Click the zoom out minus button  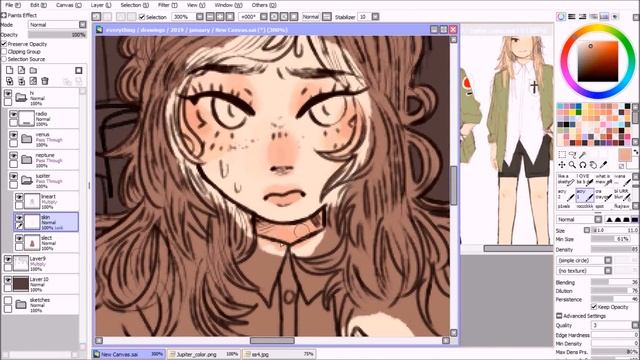210,17
